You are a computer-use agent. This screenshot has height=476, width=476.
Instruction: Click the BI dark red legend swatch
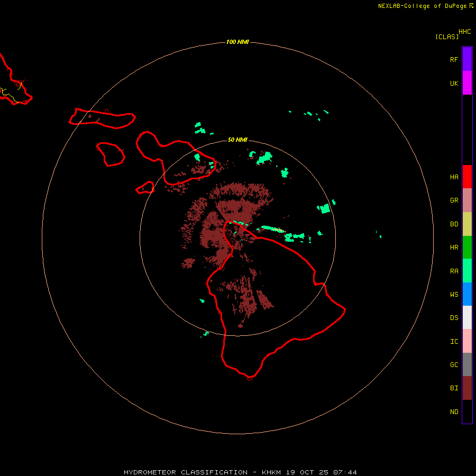(467, 388)
